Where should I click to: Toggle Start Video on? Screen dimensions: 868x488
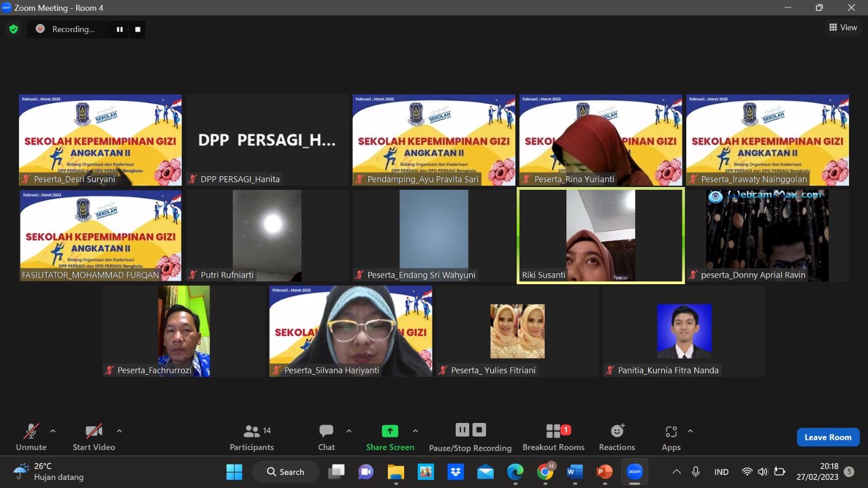94,438
